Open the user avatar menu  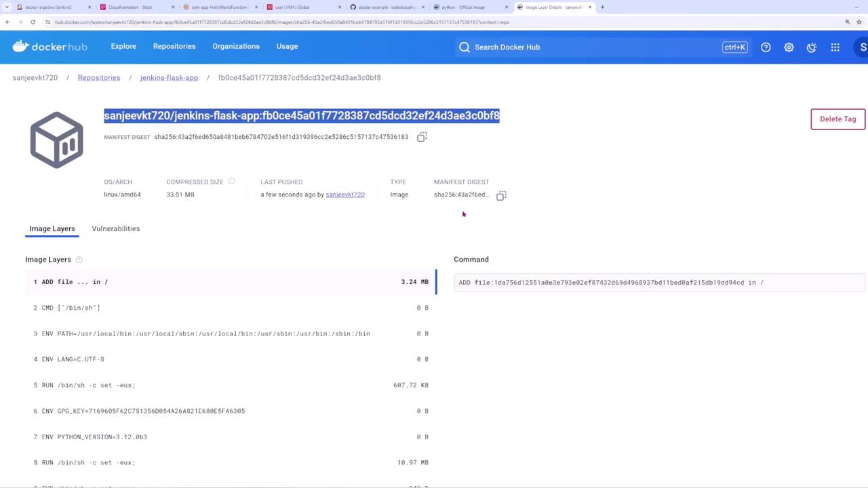click(x=863, y=47)
